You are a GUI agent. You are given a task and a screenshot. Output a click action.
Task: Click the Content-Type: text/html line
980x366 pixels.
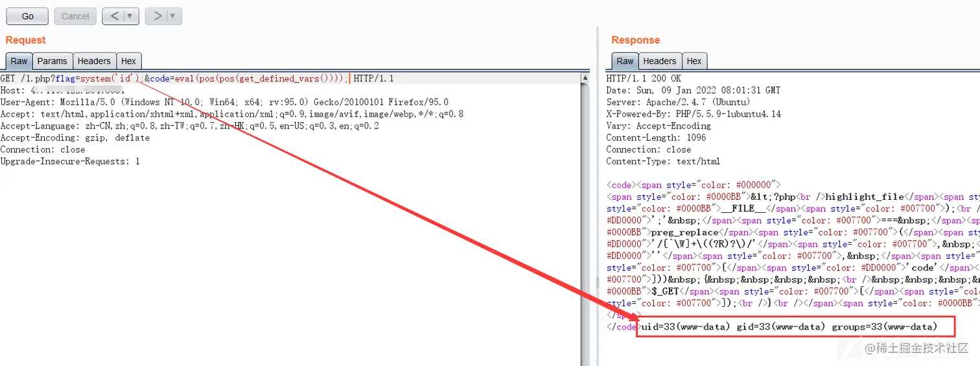(x=663, y=161)
